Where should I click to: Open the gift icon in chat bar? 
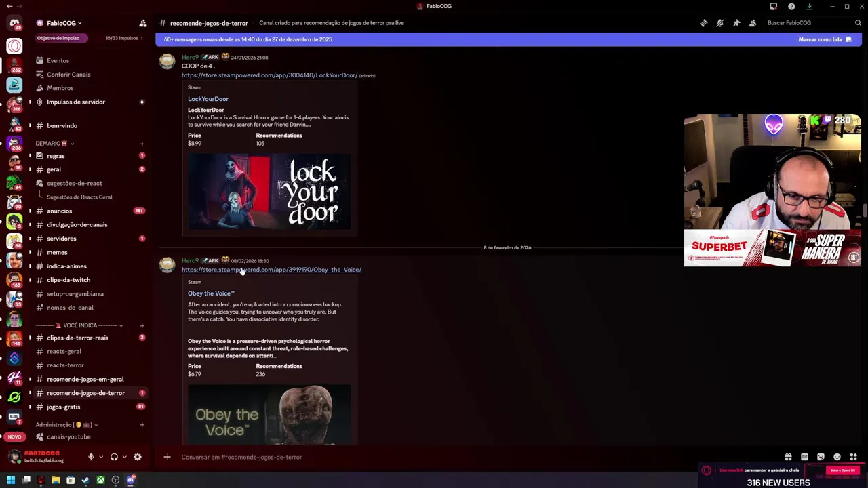point(788,457)
